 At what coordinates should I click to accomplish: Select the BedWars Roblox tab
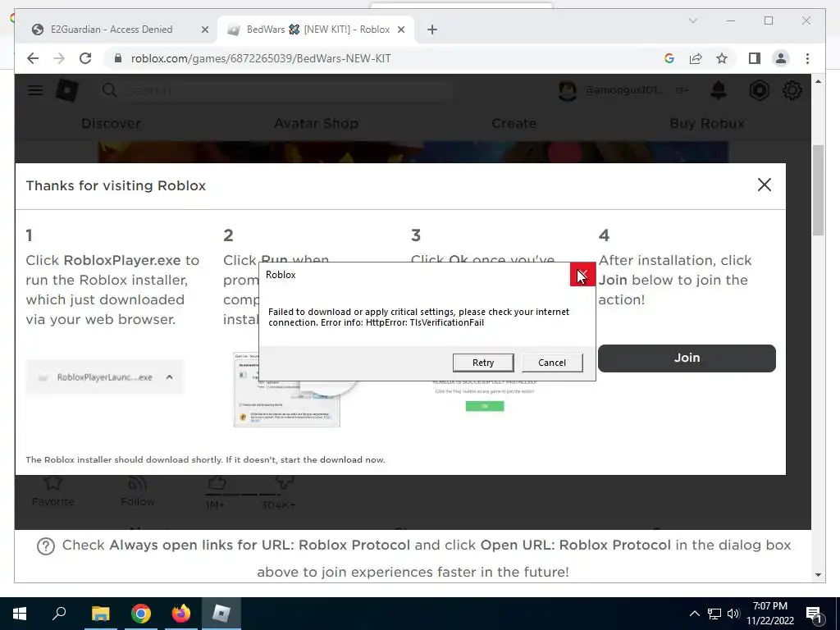click(x=318, y=30)
